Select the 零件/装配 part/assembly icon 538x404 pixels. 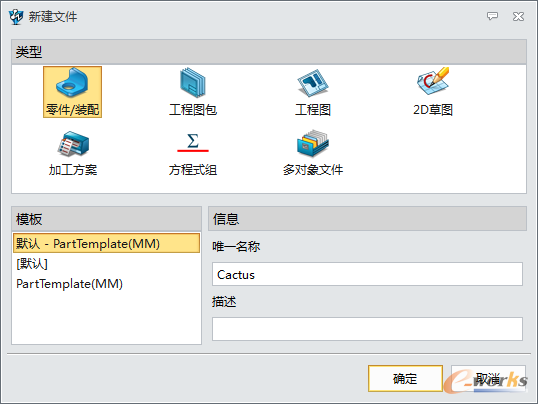(72, 83)
